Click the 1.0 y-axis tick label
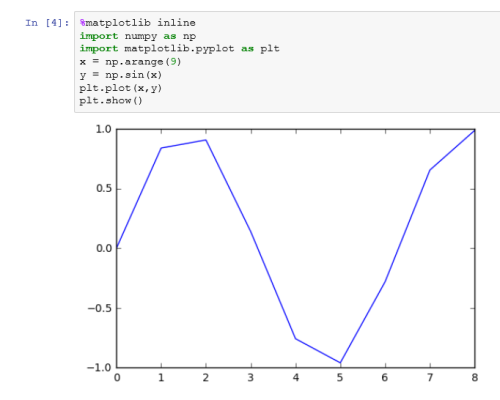Screen dimensions: 500x400 104,129
